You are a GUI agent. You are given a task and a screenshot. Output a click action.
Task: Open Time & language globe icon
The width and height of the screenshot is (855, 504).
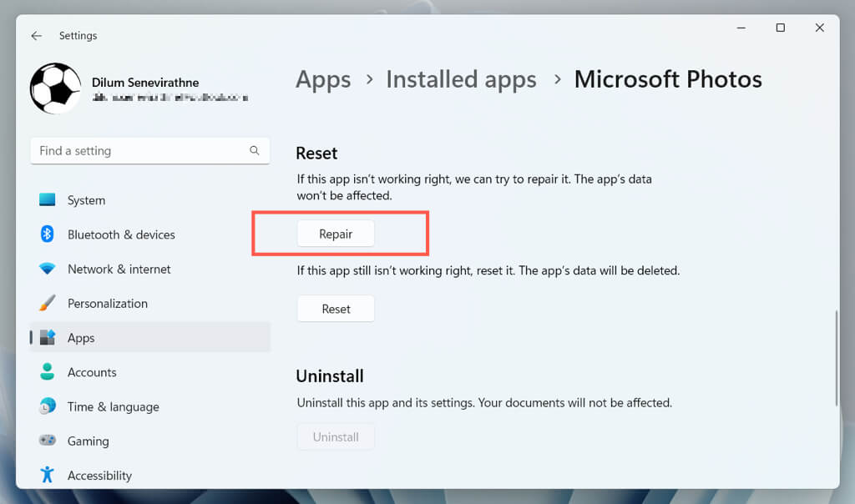point(48,406)
